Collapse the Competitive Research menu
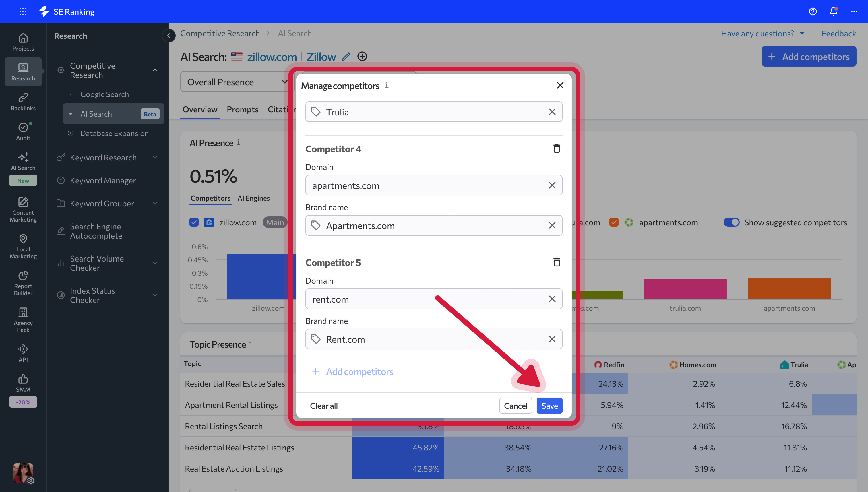868x492 pixels. [x=155, y=70]
